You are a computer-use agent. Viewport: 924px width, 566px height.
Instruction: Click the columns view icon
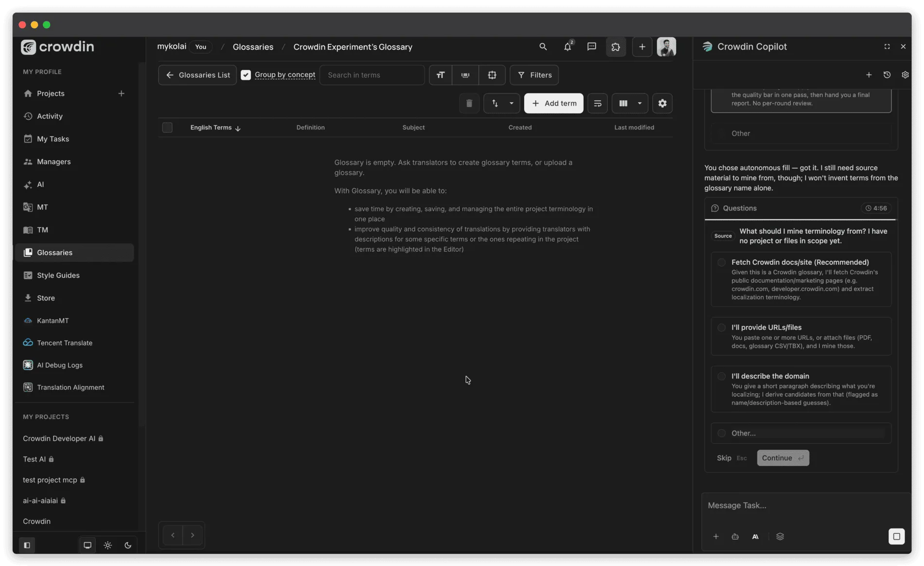[x=623, y=103]
